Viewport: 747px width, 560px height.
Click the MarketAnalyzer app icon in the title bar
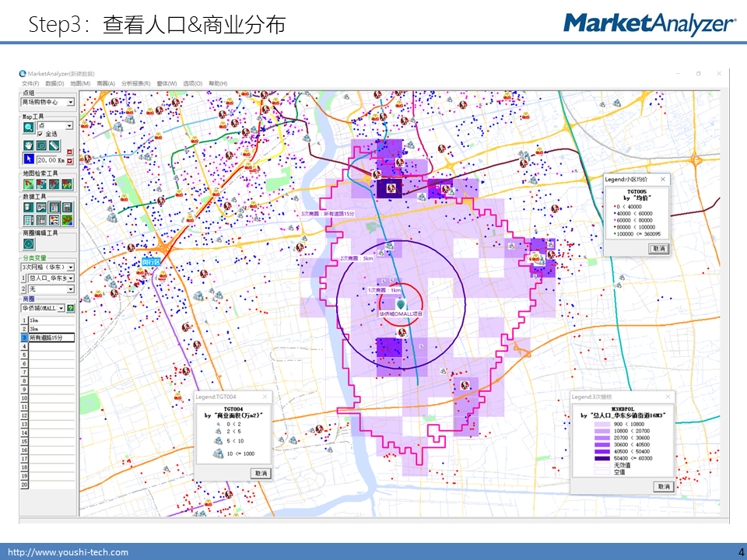(23, 74)
